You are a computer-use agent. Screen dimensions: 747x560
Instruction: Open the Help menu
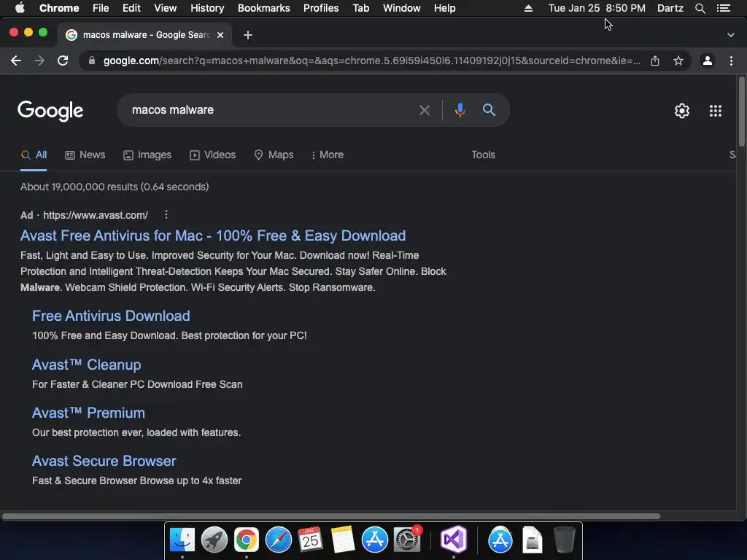point(444,8)
